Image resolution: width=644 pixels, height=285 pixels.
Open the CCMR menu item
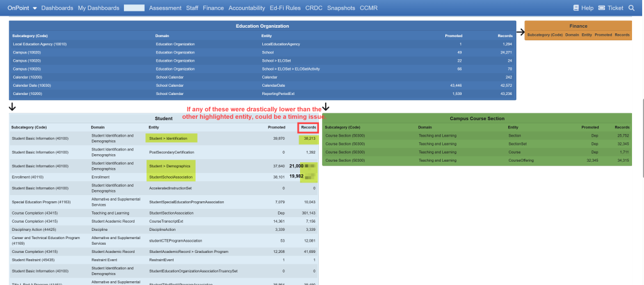coord(369,8)
